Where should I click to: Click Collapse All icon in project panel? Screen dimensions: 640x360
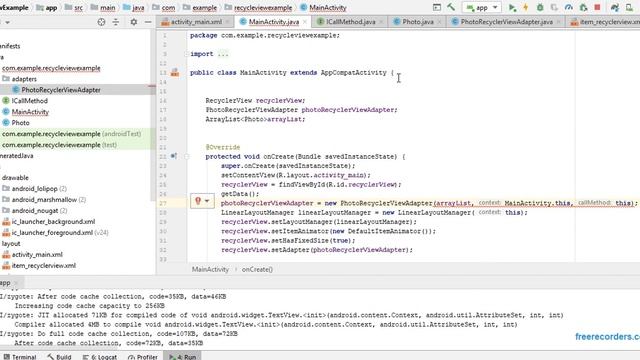coord(116,22)
